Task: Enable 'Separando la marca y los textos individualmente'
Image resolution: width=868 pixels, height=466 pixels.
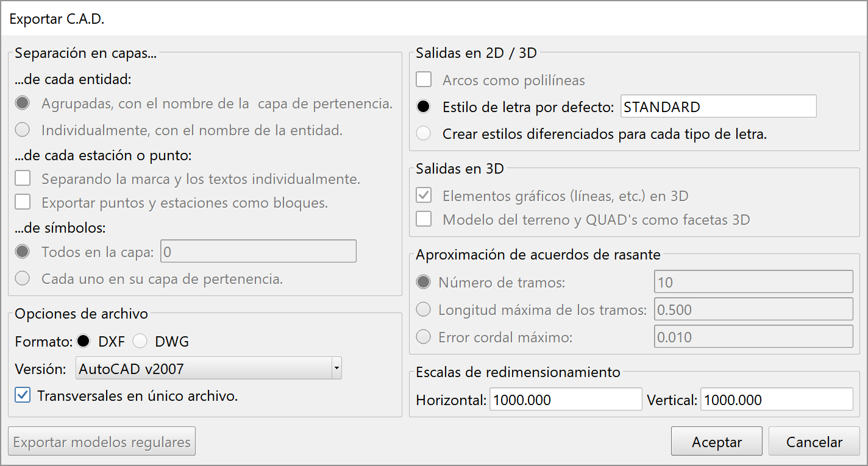Action: [x=23, y=177]
